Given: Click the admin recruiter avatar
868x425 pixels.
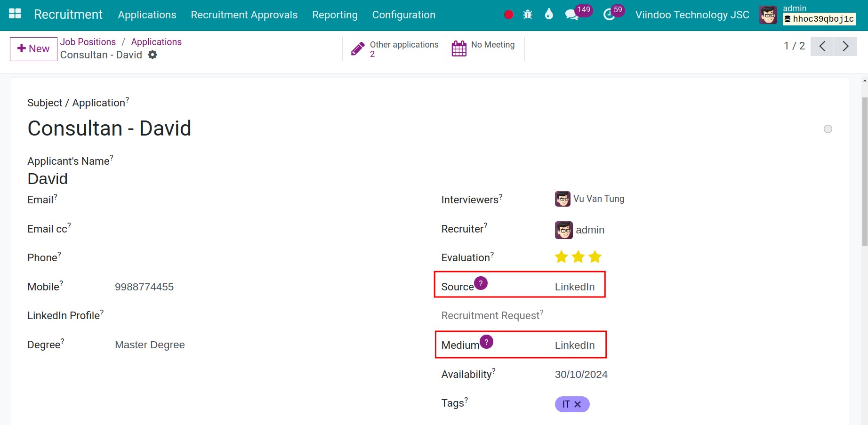Looking at the screenshot, I should tap(564, 230).
